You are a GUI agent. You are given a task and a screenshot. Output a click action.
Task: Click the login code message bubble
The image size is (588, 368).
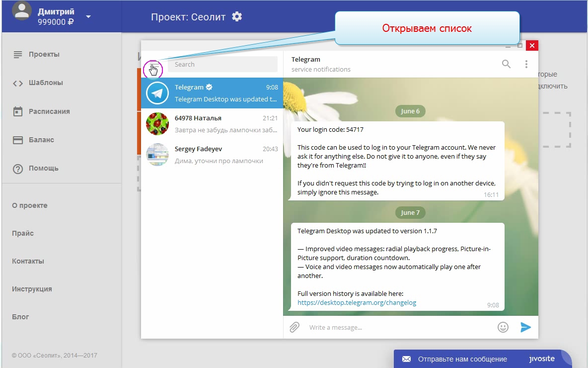tap(397, 161)
